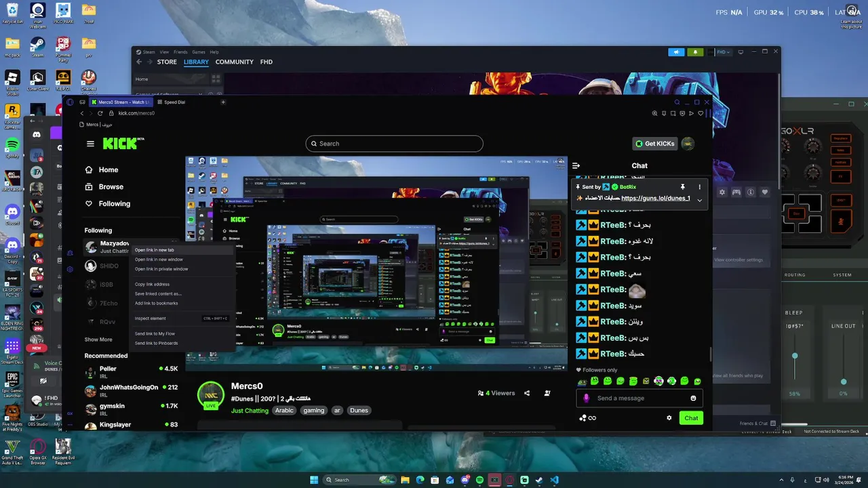Click the voice message microphone icon
Viewport: 868px width, 488px height.
(x=587, y=398)
